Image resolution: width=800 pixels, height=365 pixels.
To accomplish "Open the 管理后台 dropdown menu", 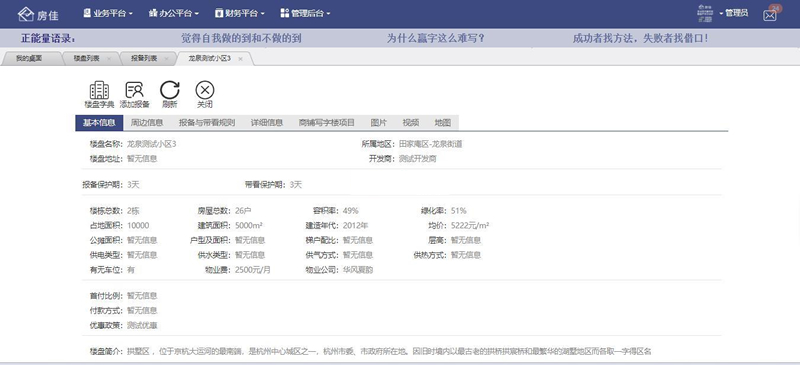I will [305, 14].
